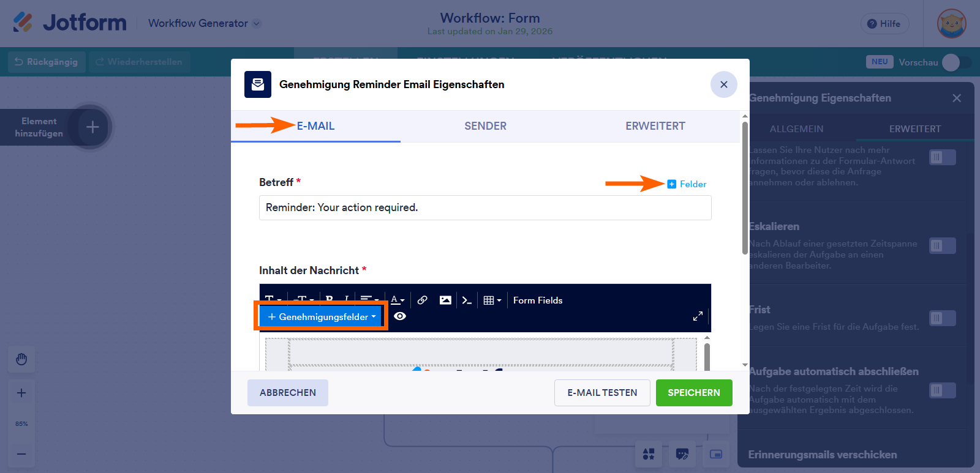This screenshot has height=473, width=980.
Task: Click the source code icon in editor toolbar
Action: coord(467,300)
